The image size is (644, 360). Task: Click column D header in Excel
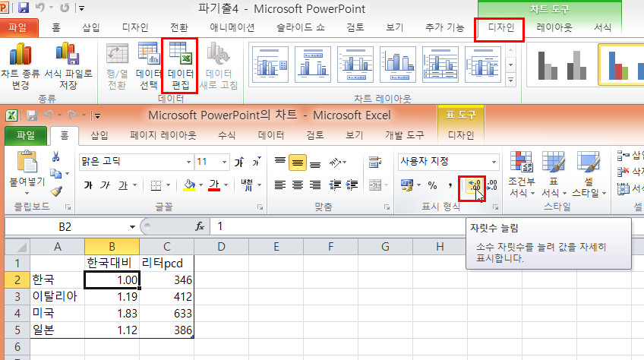(x=222, y=247)
